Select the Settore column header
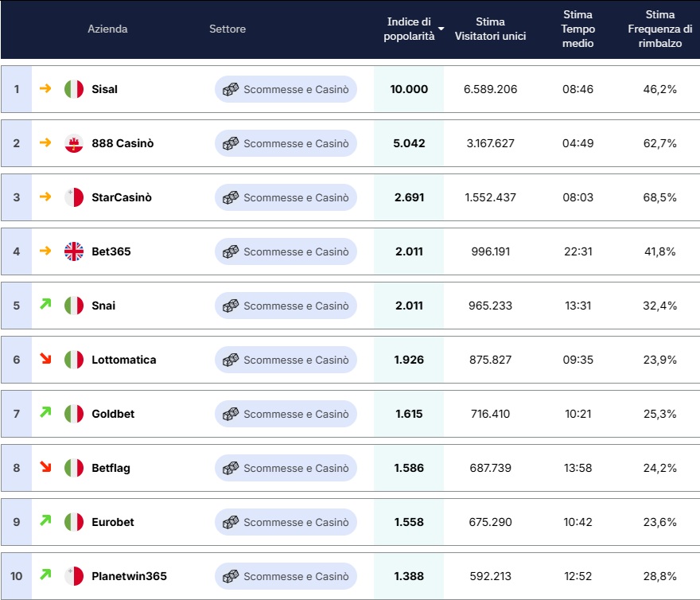Viewport: 700px width, 600px height. click(x=227, y=29)
